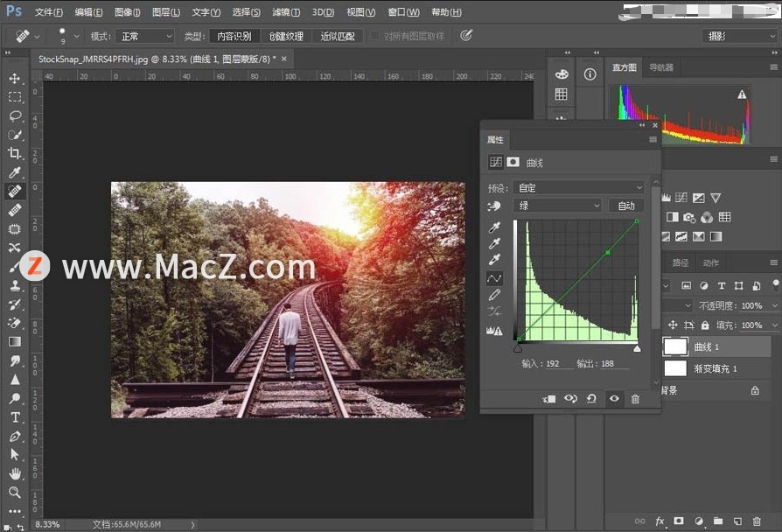Viewport: 782px width, 532px height.
Task: Toggle lock all on layer
Action: click(705, 325)
